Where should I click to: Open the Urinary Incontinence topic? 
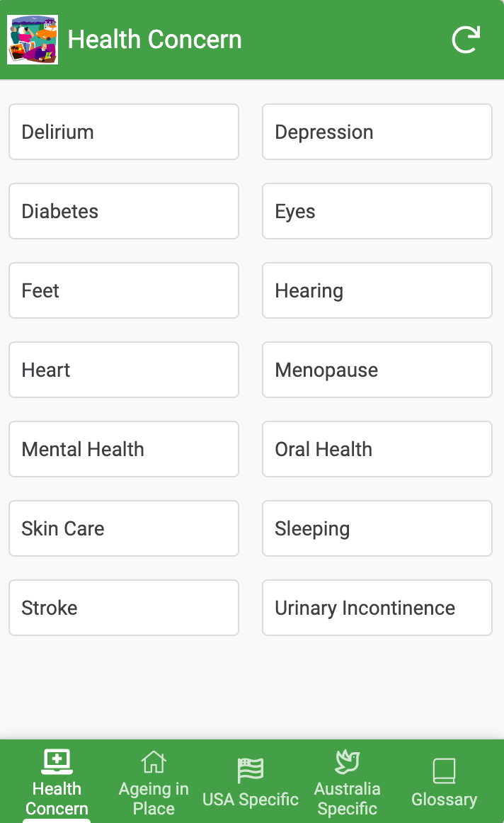pyautogui.click(x=377, y=608)
